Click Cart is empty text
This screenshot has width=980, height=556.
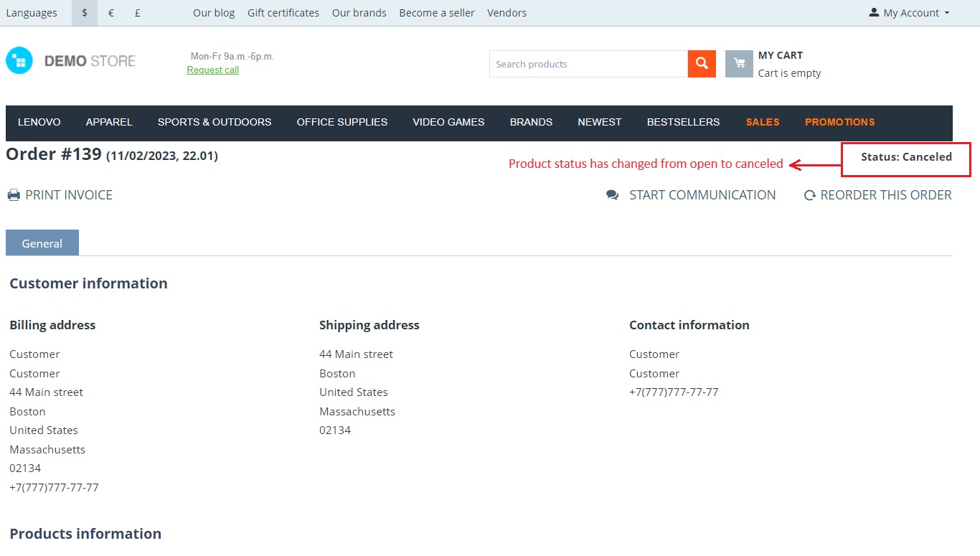(x=789, y=73)
